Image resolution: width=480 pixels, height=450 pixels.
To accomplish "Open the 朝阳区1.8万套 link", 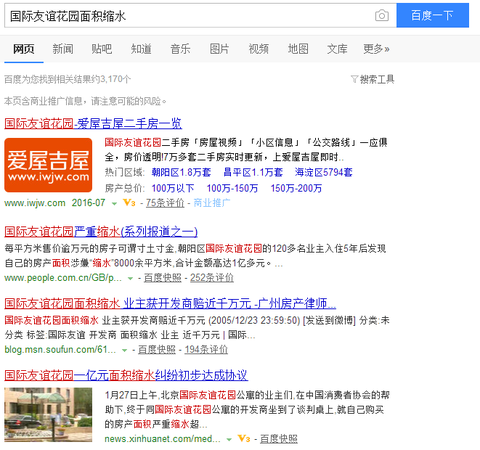I will pos(181,172).
